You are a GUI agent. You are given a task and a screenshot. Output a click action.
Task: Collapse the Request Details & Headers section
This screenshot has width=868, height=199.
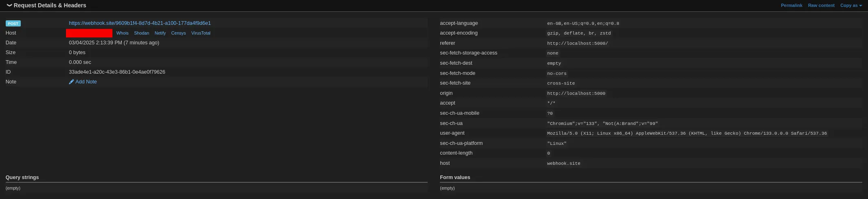coord(9,5)
